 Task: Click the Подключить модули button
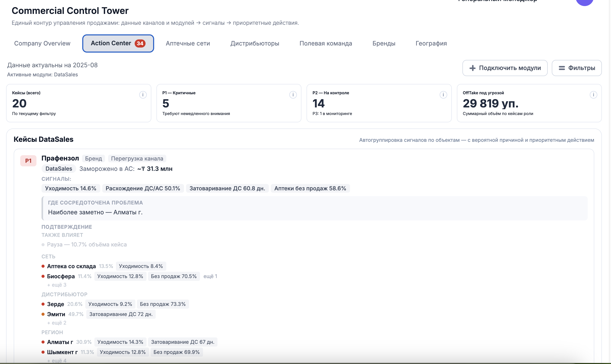click(505, 68)
